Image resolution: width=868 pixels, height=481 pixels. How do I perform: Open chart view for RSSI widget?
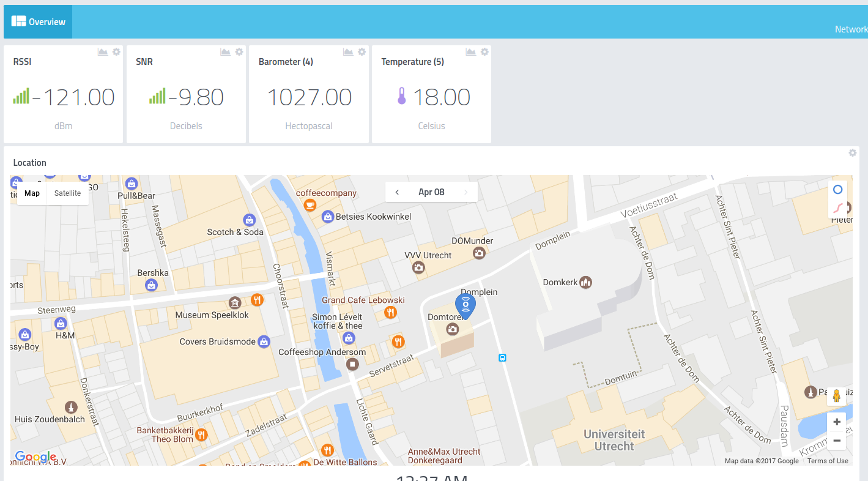pyautogui.click(x=103, y=52)
